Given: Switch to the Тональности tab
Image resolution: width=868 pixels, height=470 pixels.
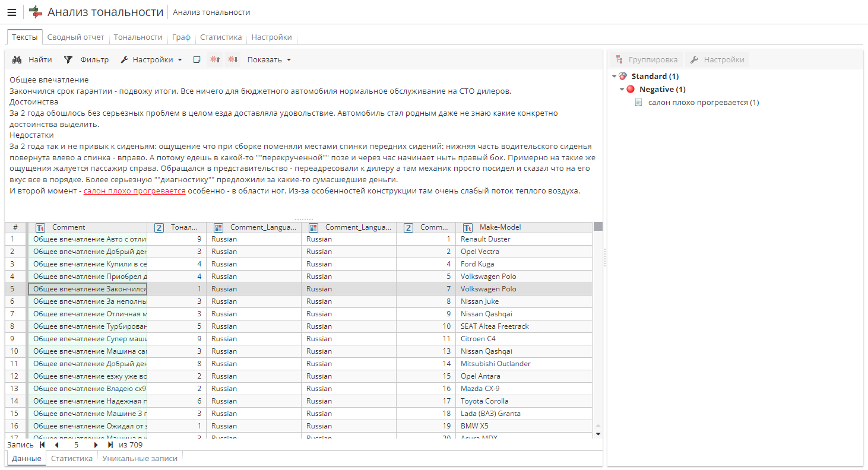Looking at the screenshot, I should click(x=138, y=37).
